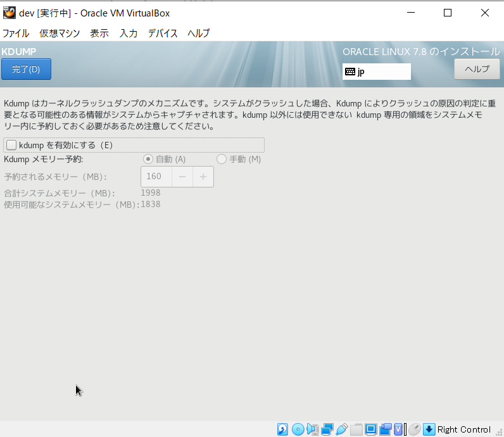Click the display monitor status icon
Image resolution: width=504 pixels, height=437 pixels.
370,429
